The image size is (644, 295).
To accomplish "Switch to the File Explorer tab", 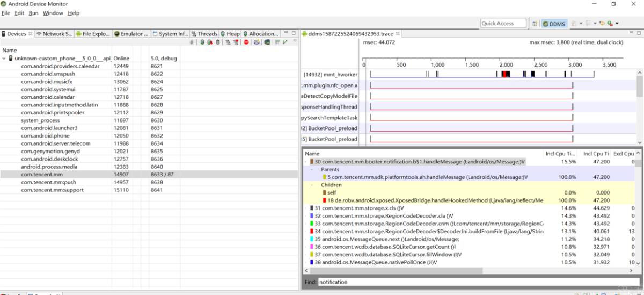I will click(x=93, y=33).
